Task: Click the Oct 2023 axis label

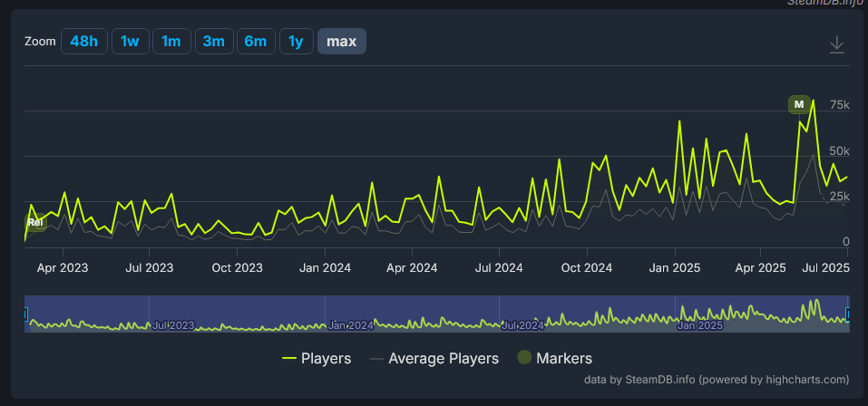Action: 237,267
